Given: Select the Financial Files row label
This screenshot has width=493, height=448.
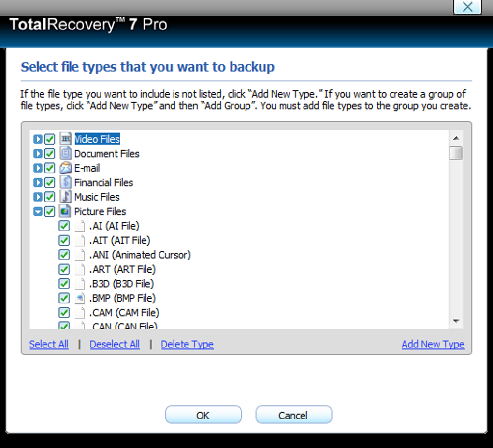Looking at the screenshot, I should click(104, 182).
